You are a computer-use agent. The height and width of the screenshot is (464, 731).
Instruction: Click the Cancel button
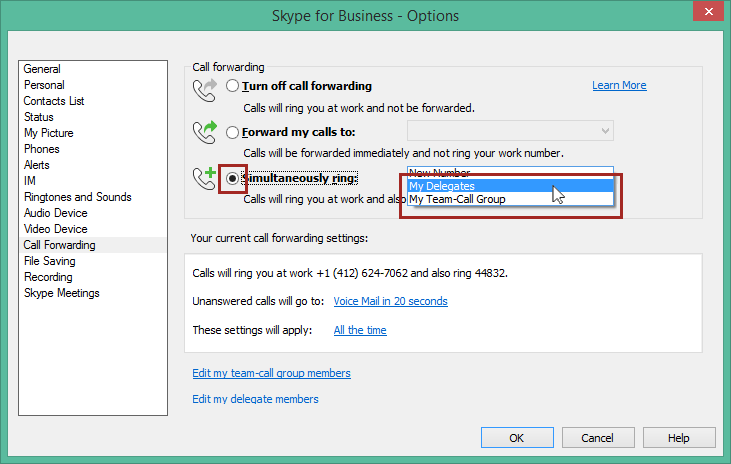click(x=598, y=438)
